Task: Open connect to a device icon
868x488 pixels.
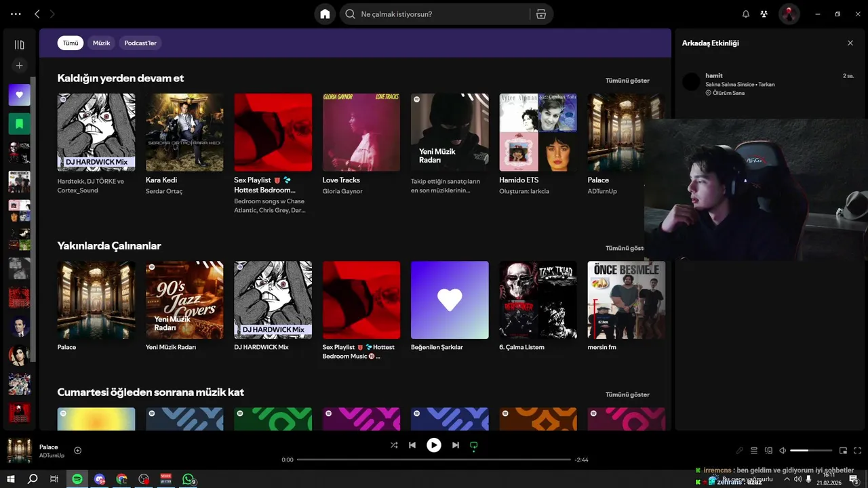Action: 768,451
